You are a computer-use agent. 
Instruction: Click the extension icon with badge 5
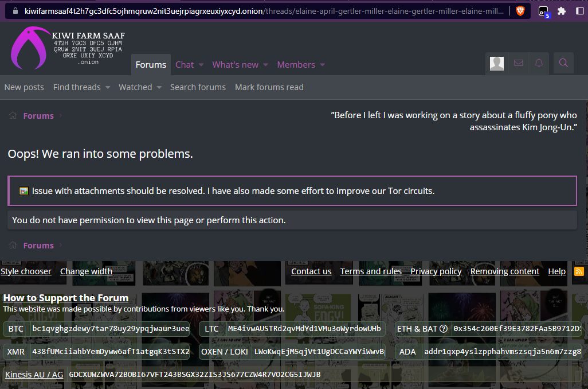coord(543,11)
